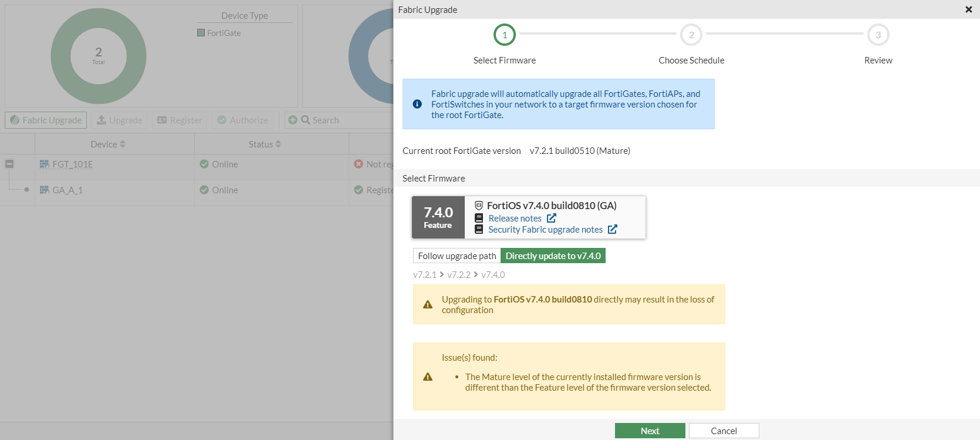Collapse the FGT_101E device tree
This screenshot has height=440, width=980.
(9, 164)
